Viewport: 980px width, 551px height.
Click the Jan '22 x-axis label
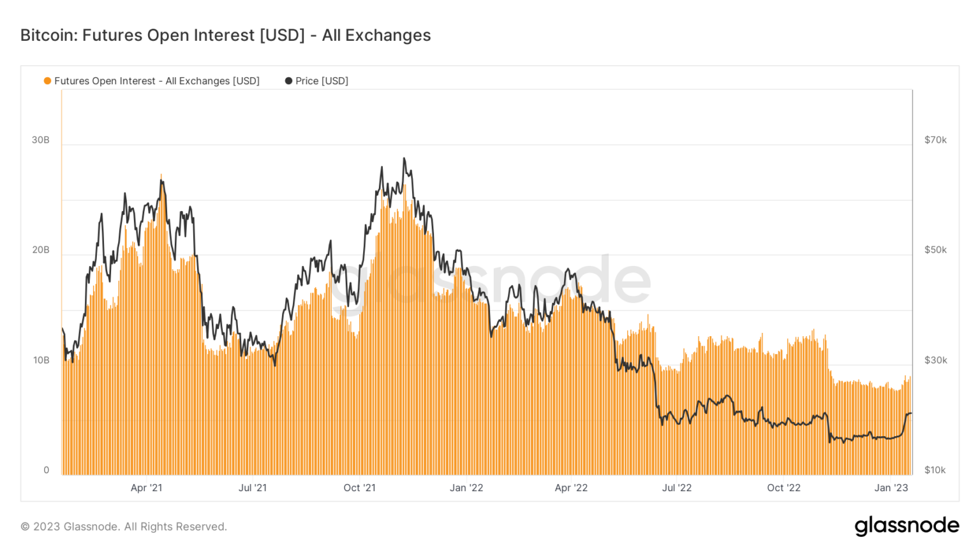point(466,488)
